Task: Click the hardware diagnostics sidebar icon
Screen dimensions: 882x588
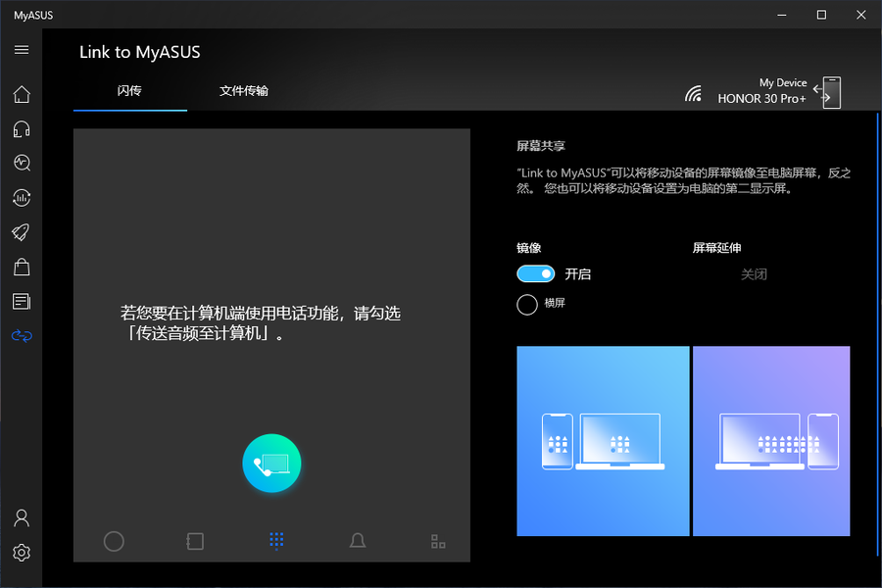Action: click(22, 163)
